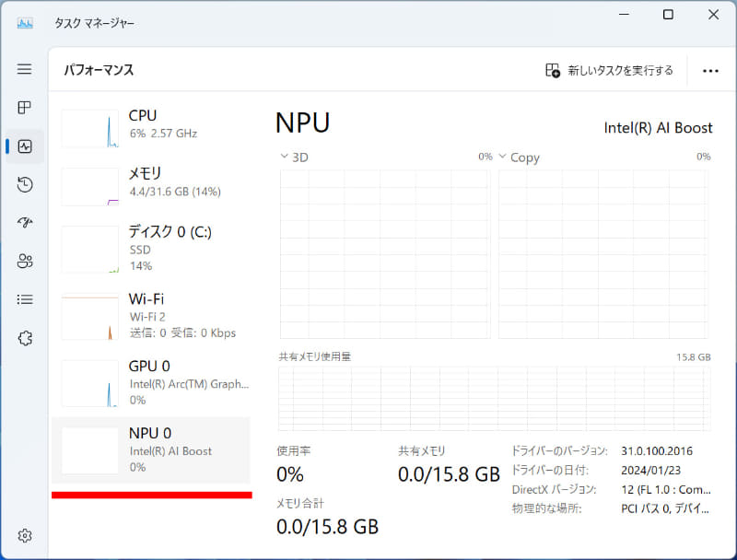Open the Processes page icon

[25, 108]
